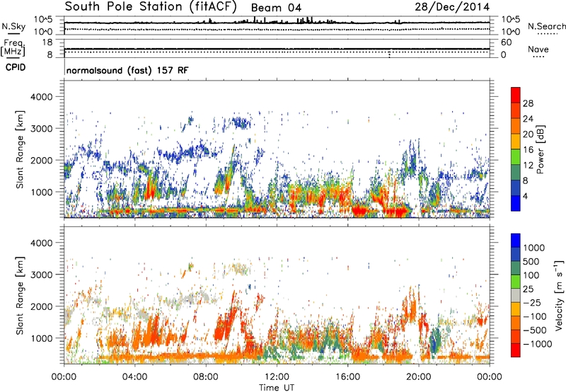Pick the blue 4 dB swatch in power colorbar
The width and height of the screenshot is (566, 392).
pos(516,203)
